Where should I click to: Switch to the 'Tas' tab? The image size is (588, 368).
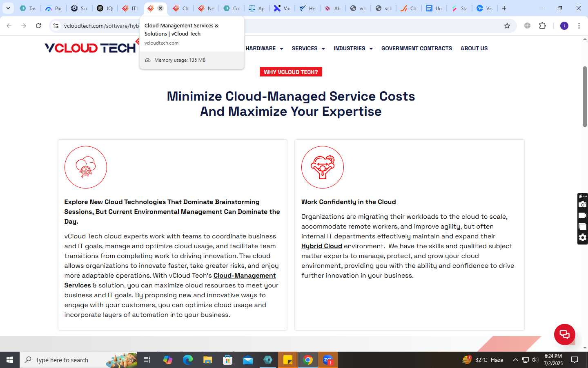[28, 8]
